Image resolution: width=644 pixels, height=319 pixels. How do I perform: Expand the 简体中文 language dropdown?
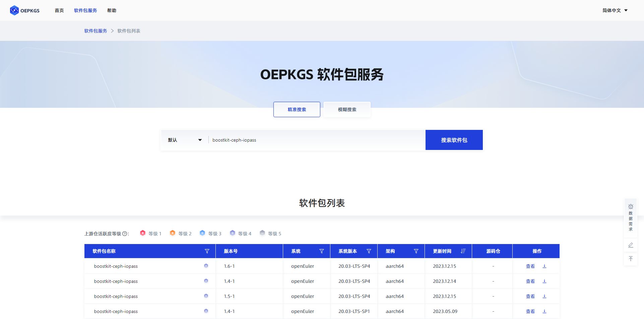click(615, 10)
